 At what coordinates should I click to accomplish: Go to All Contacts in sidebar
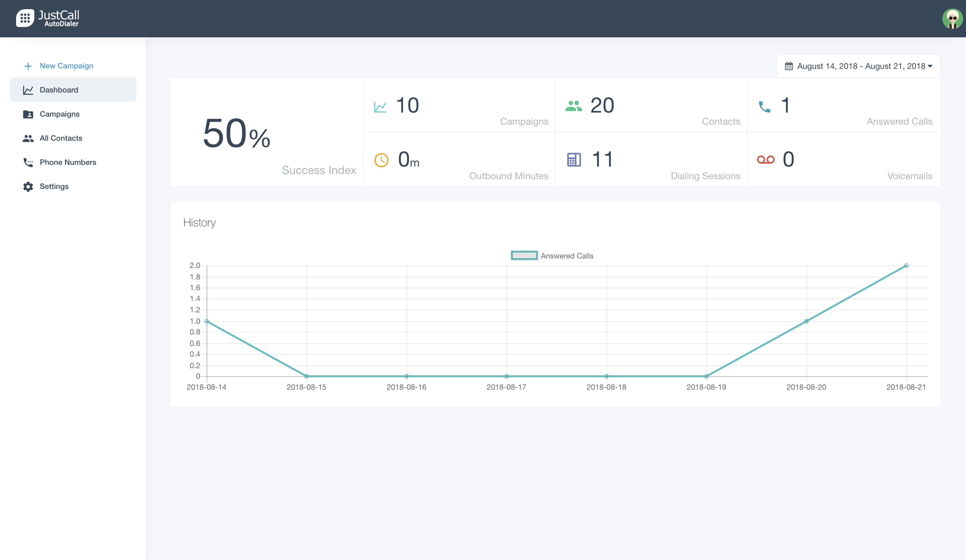coord(61,138)
